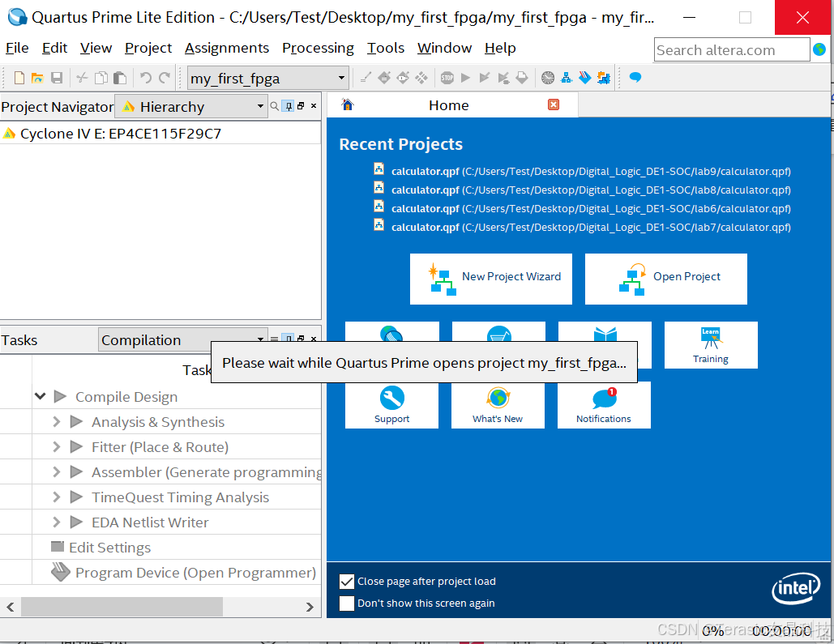Open the File menu
The width and height of the screenshot is (834, 644).
point(17,48)
